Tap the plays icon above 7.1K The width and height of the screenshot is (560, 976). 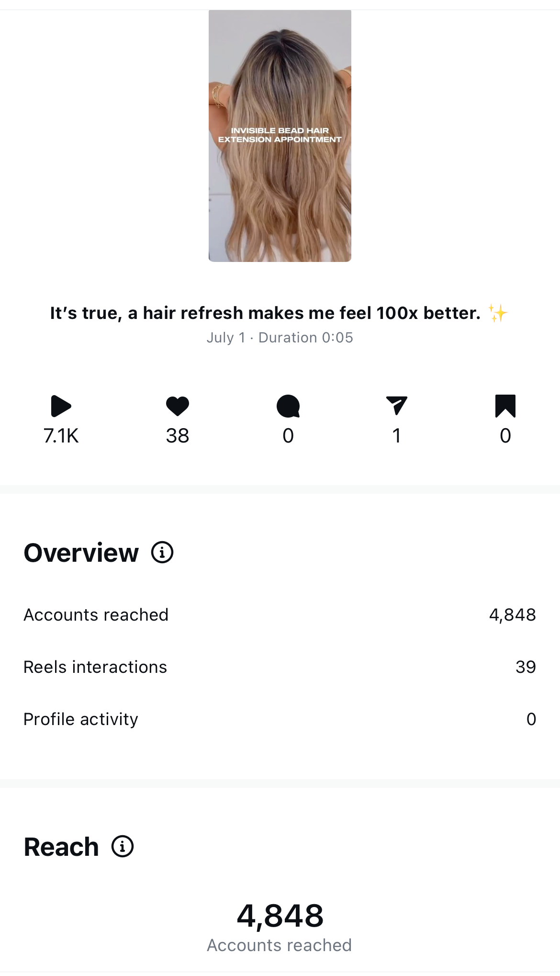[61, 406]
